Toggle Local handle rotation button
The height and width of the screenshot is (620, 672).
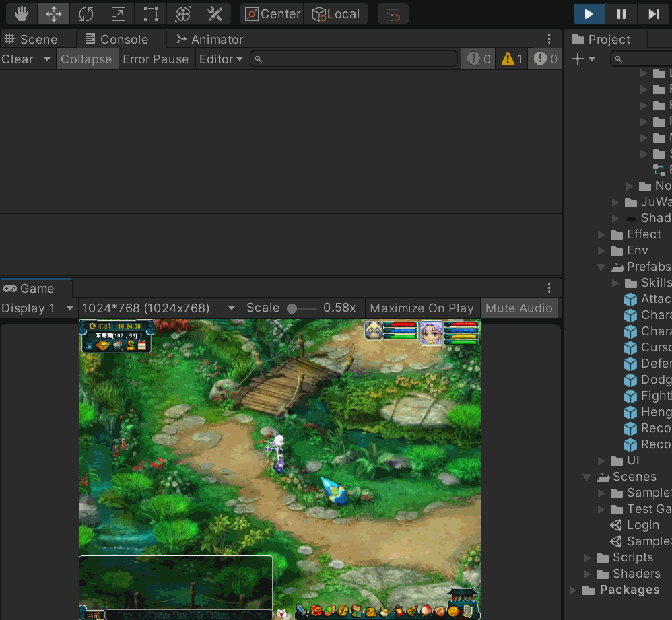[x=335, y=14]
